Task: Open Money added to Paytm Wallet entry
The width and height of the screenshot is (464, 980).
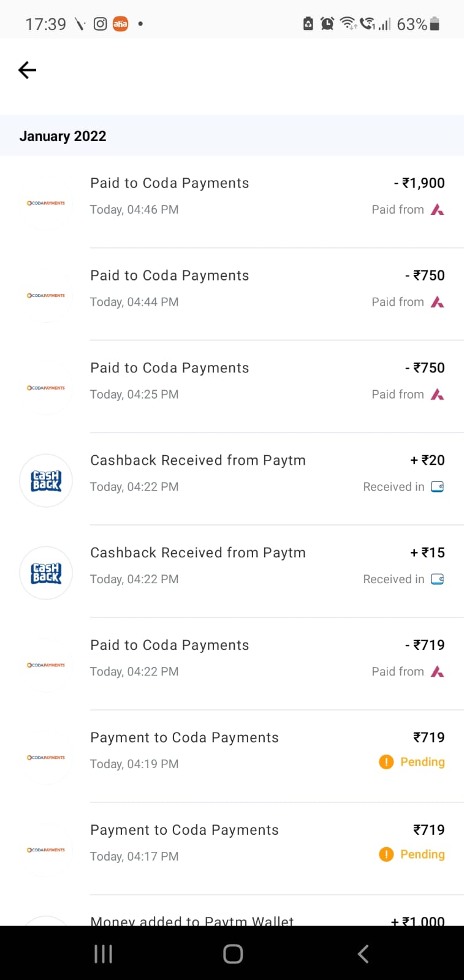Action: coord(192,921)
